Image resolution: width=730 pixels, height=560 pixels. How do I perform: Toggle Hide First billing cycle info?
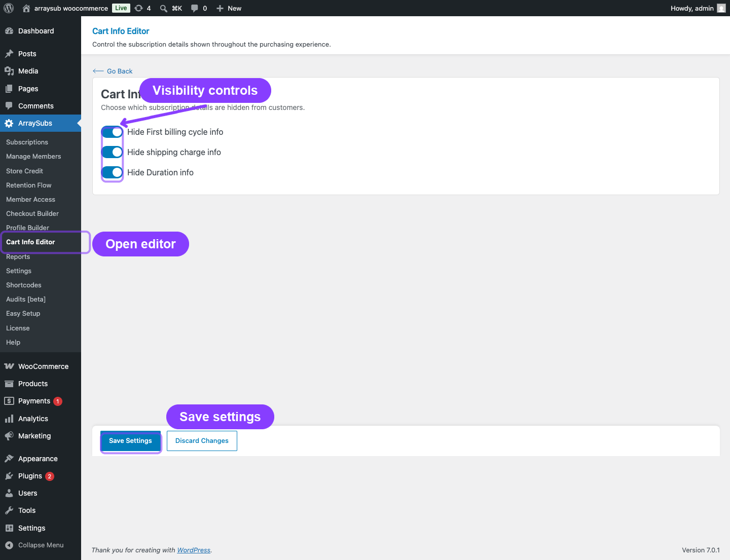(x=112, y=132)
